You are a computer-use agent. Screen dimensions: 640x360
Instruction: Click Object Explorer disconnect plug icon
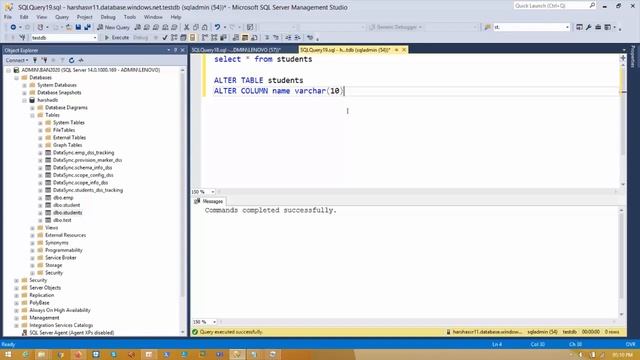pyautogui.click(x=44, y=60)
